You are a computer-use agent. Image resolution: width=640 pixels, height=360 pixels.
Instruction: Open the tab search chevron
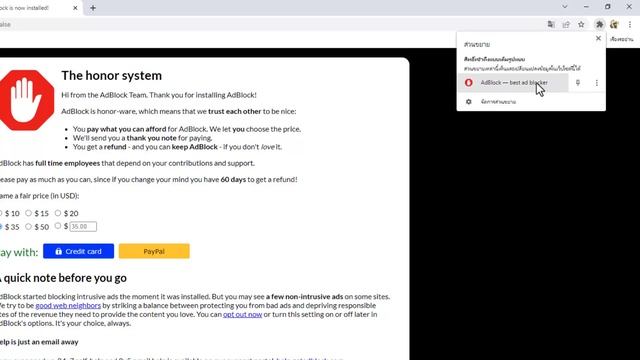coord(564,7)
